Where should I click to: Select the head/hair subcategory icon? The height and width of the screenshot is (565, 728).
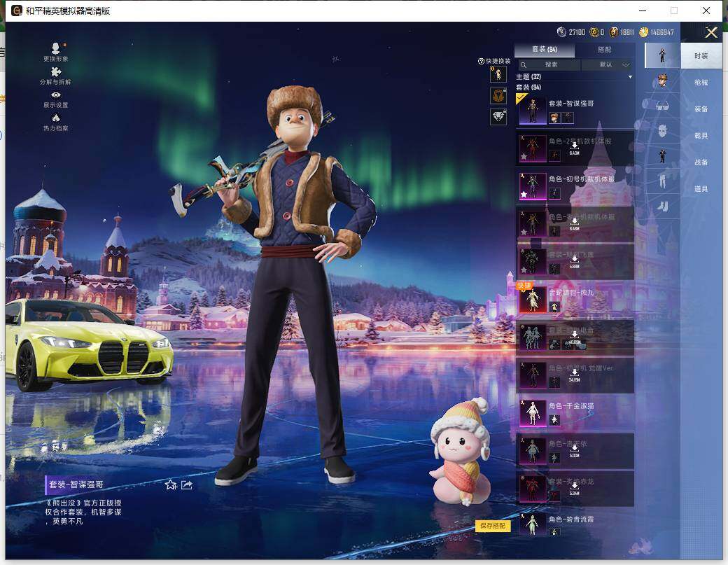point(662,81)
